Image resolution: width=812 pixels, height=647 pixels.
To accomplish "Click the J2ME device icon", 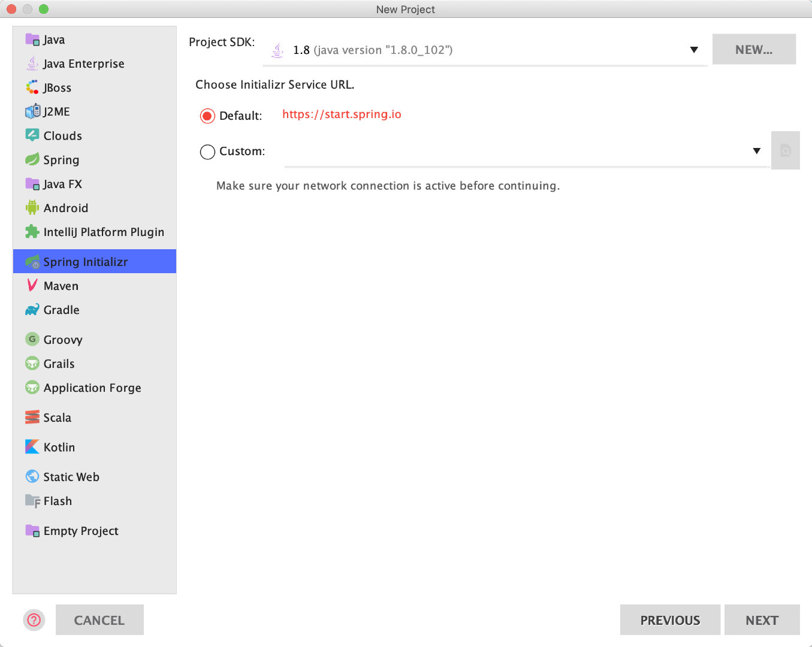I will click(x=32, y=111).
